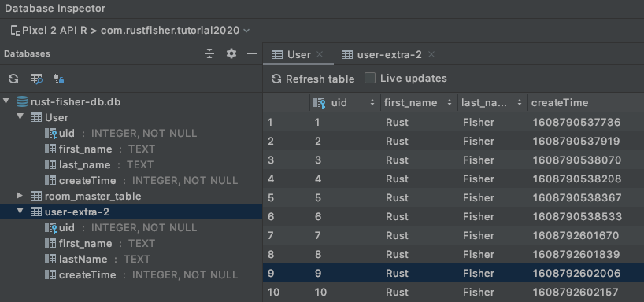The image size is (644, 302).
Task: Open Databases panel settings gear
Action: tap(231, 53)
